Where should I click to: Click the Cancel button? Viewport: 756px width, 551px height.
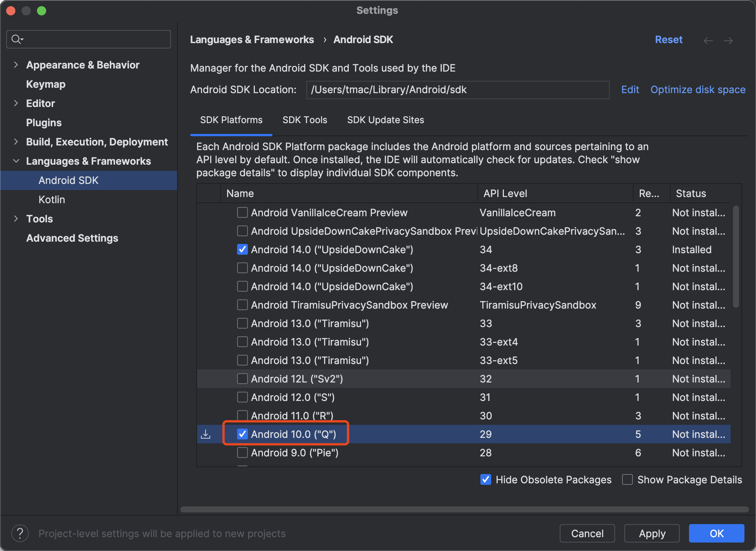tap(587, 533)
